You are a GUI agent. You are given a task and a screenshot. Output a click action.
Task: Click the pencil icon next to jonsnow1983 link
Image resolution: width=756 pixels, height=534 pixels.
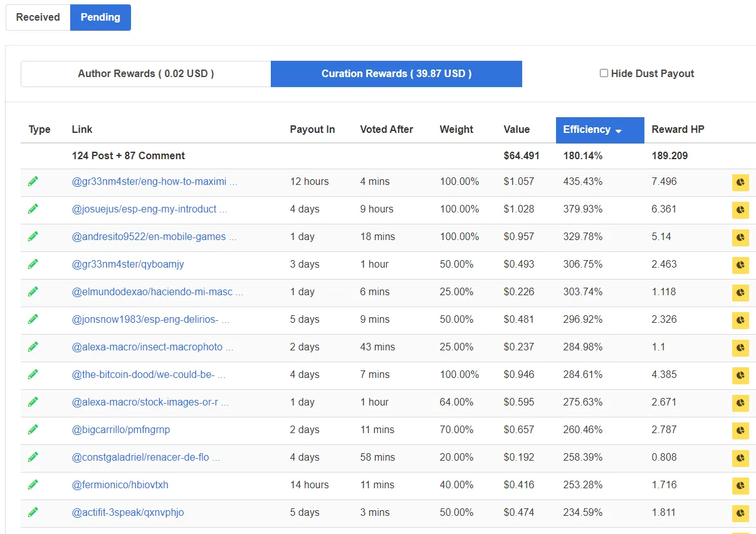[x=33, y=319]
